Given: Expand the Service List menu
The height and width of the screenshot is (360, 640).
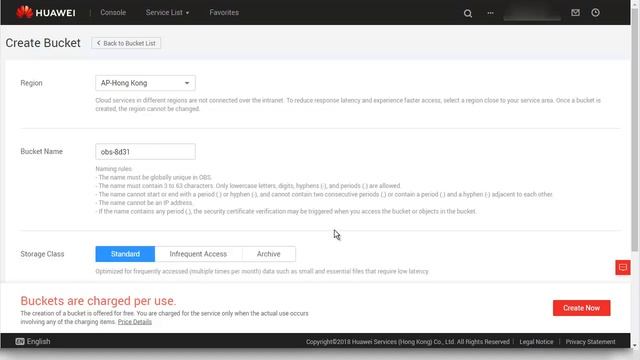Looking at the screenshot, I should pos(167,12).
